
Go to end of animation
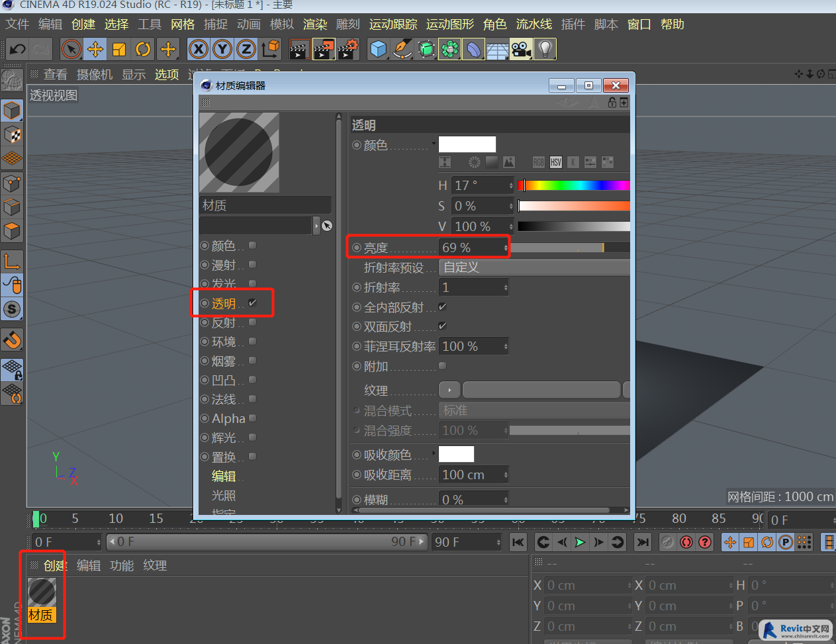(x=643, y=542)
